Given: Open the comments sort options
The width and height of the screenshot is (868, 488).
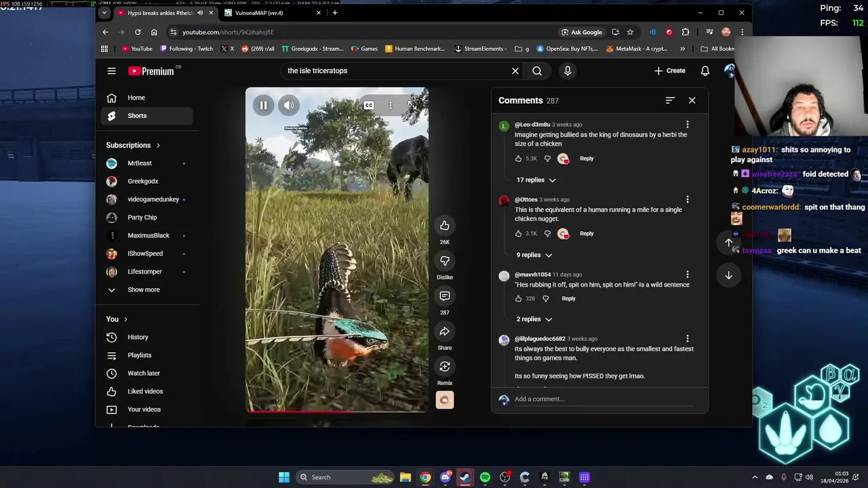Looking at the screenshot, I should tap(670, 100).
